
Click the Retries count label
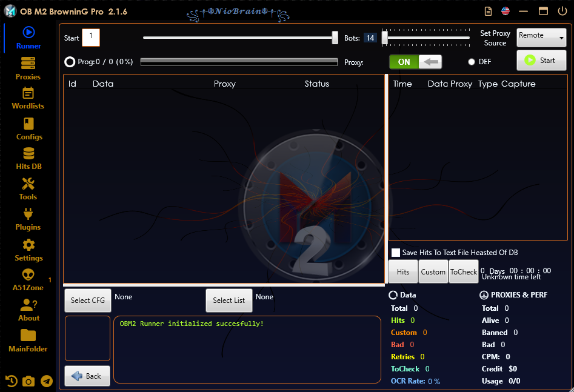coord(408,356)
